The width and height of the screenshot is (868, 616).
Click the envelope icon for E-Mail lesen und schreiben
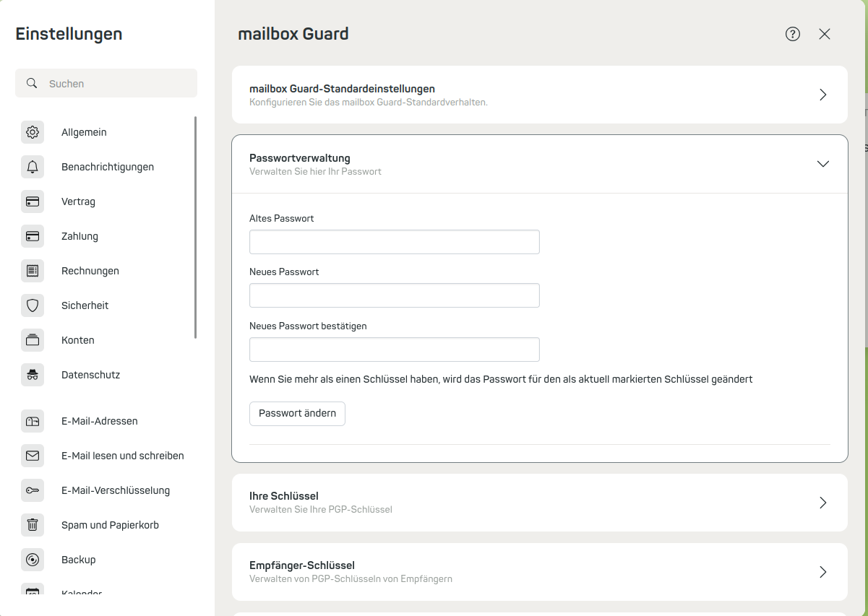[x=33, y=456]
